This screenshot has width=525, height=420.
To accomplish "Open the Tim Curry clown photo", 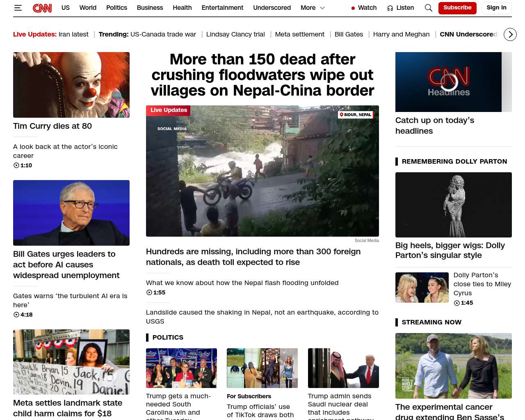I will 71,85.
